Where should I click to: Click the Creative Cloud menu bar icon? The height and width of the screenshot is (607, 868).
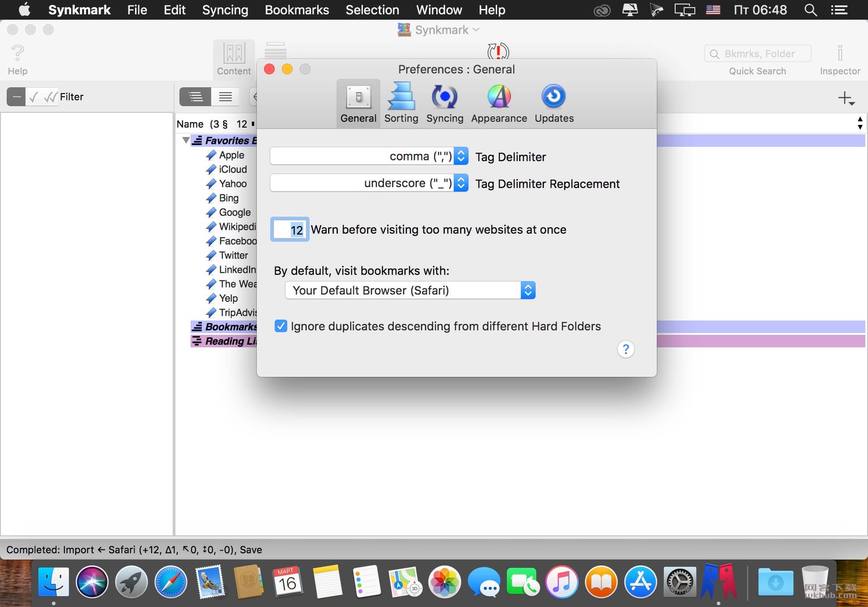pyautogui.click(x=602, y=10)
